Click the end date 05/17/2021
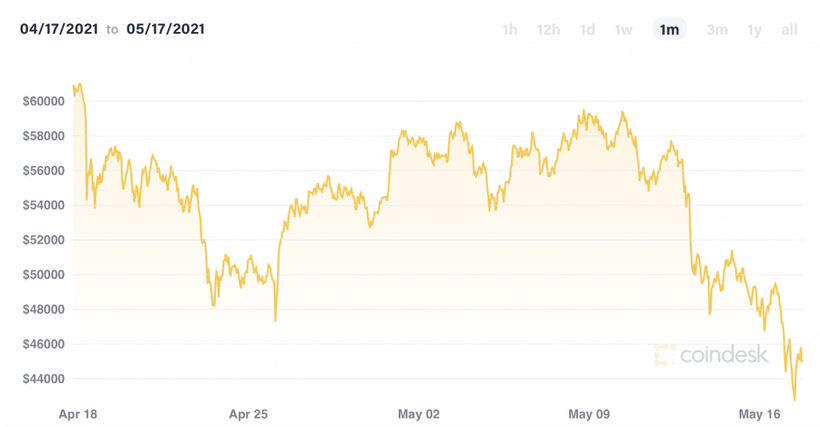 [165, 29]
